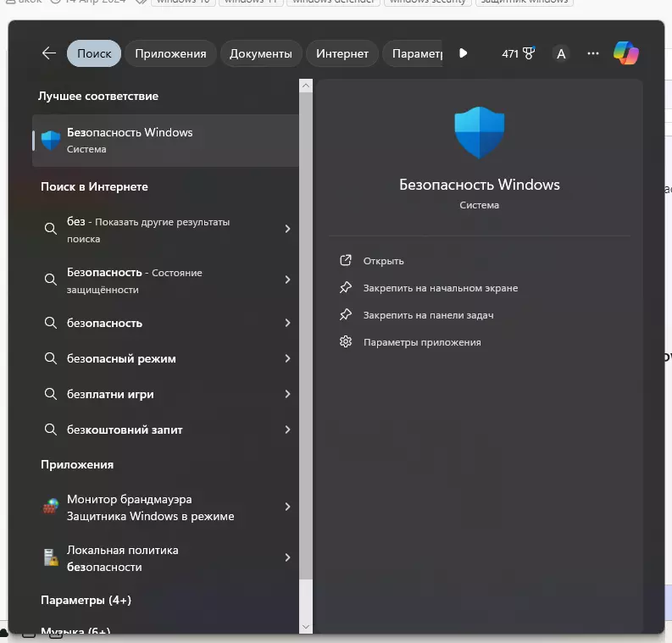
Task: Select the Интернет filter tab
Action: [x=342, y=53]
